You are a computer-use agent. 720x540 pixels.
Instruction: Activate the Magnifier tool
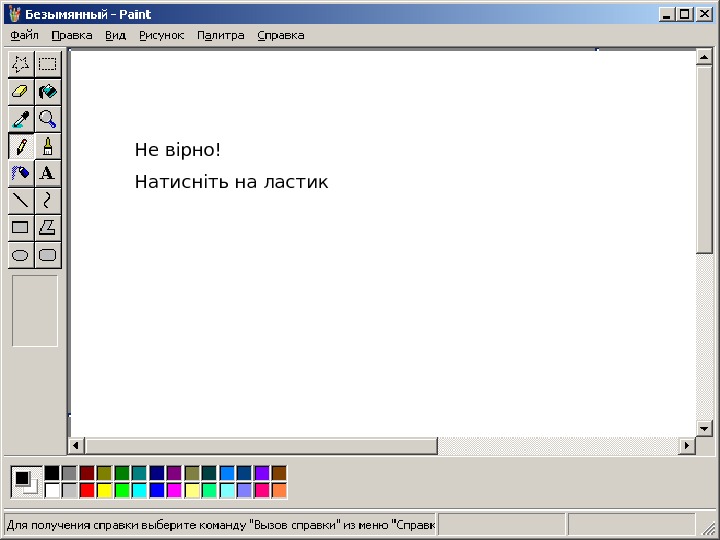(48, 119)
